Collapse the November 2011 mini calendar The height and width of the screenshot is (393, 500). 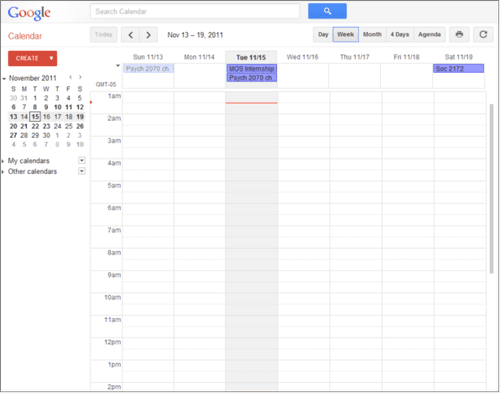point(4,79)
